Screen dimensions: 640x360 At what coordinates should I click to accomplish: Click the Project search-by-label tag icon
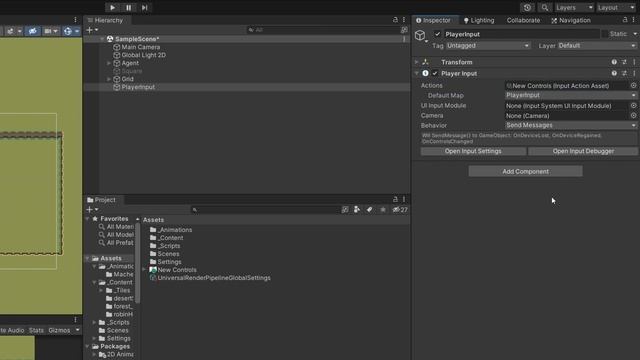point(369,209)
